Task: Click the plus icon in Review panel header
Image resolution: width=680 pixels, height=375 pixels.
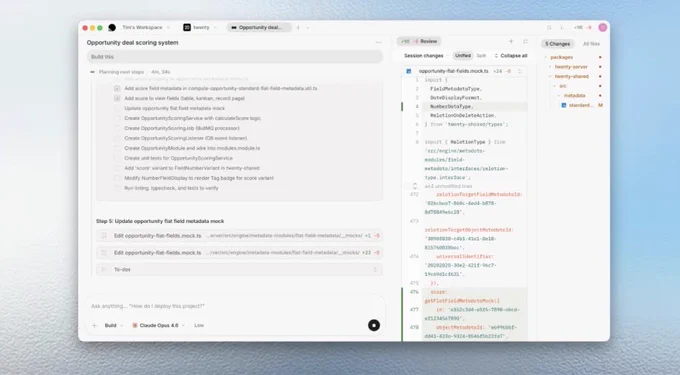Action: coord(511,41)
